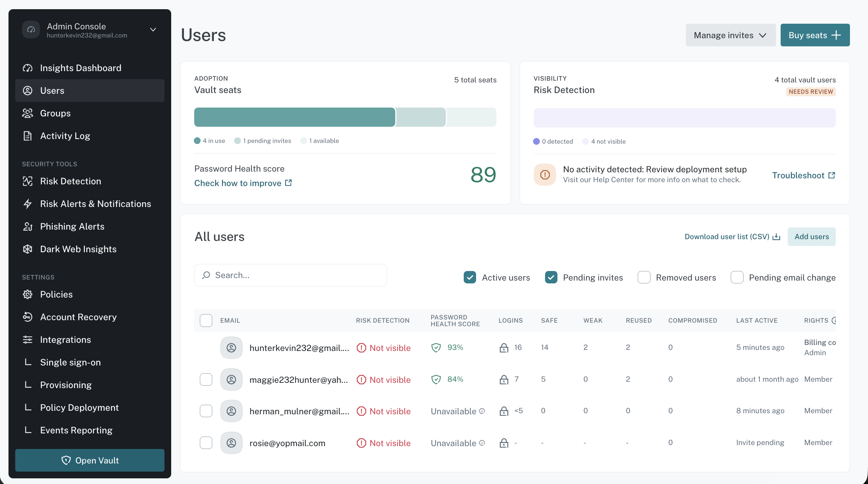Select the checkbox for maggie232hunter user row
This screenshot has height=484, width=868.
pyautogui.click(x=206, y=379)
